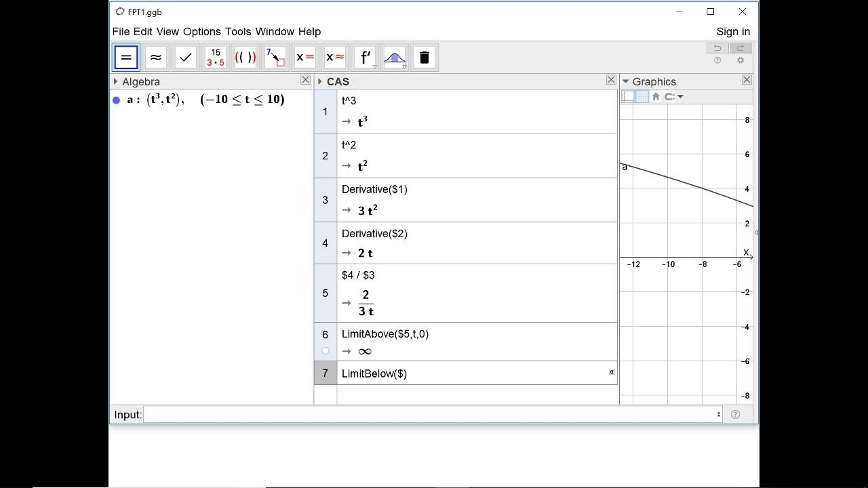
Task: Open Probability Calculator tool submenu arrow
Action: point(405,67)
